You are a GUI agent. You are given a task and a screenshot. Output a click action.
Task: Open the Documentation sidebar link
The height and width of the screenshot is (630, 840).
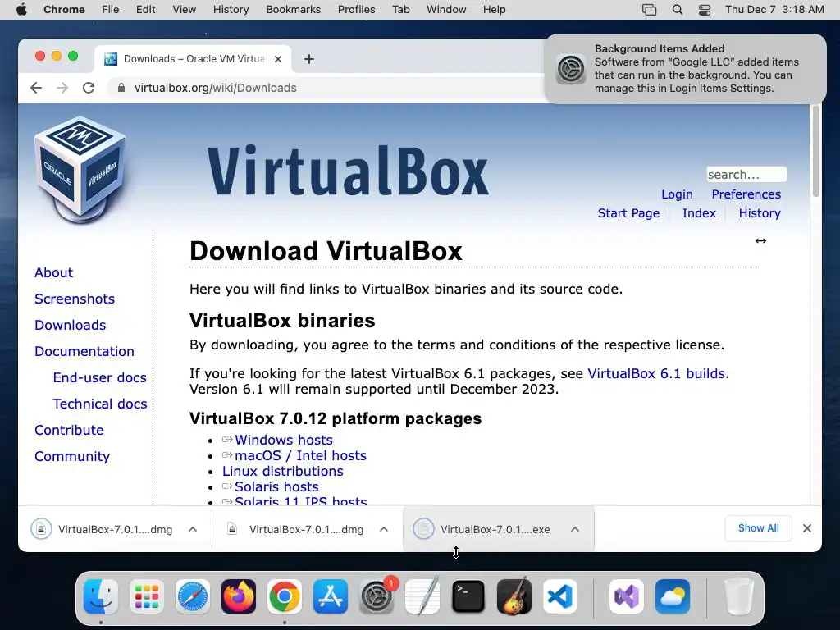pos(84,351)
